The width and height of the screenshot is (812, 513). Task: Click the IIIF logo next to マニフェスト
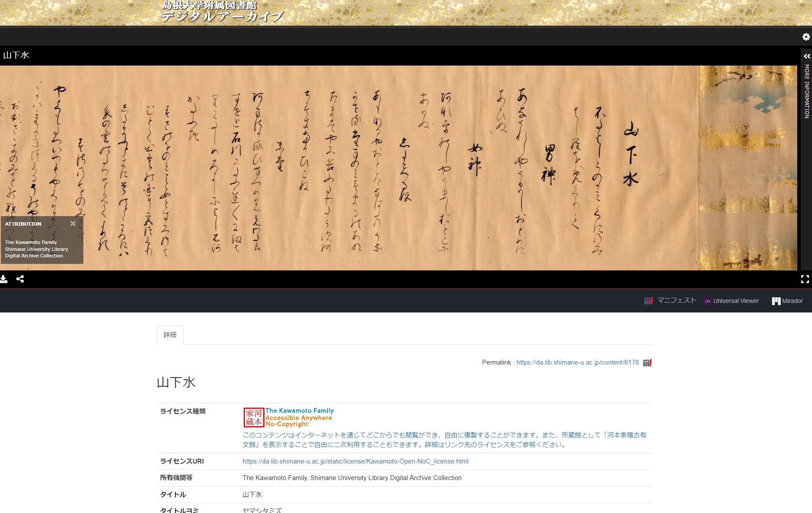point(649,301)
